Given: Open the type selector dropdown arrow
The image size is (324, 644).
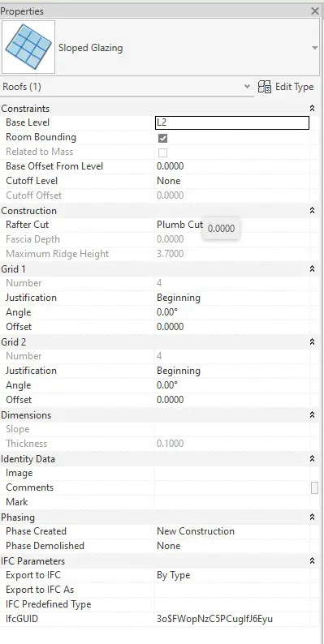Looking at the screenshot, I should tap(315, 48).
